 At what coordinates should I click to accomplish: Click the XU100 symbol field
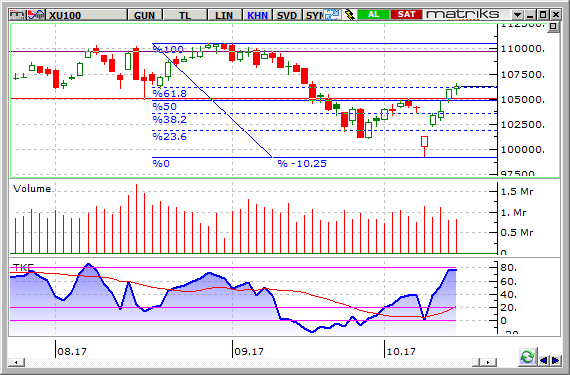[87, 15]
